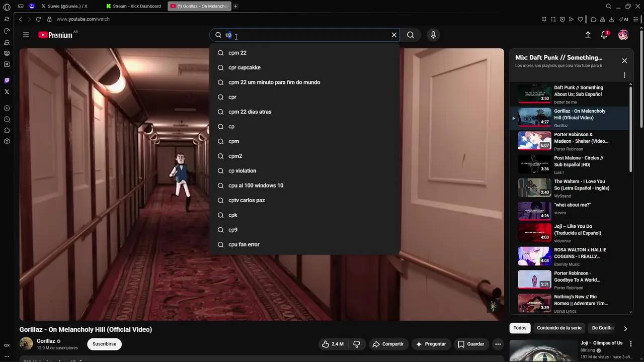Open YouTube guide hamburger menu

tap(26, 35)
